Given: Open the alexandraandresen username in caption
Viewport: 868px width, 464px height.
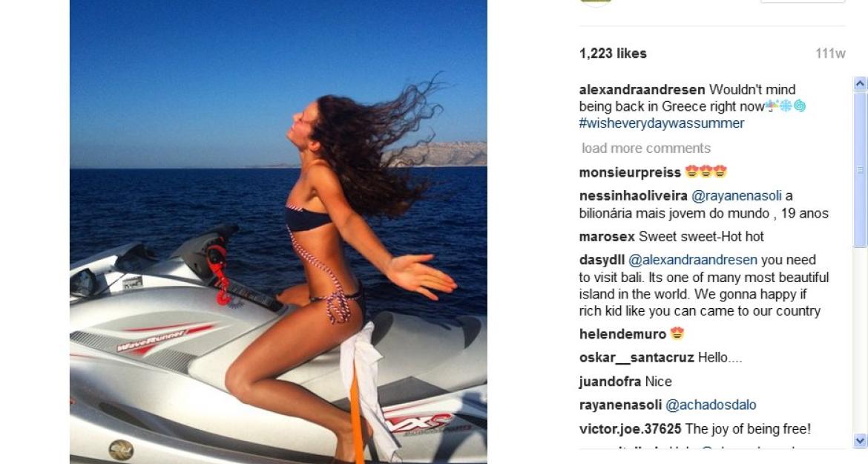Looking at the screenshot, I should 642,90.
